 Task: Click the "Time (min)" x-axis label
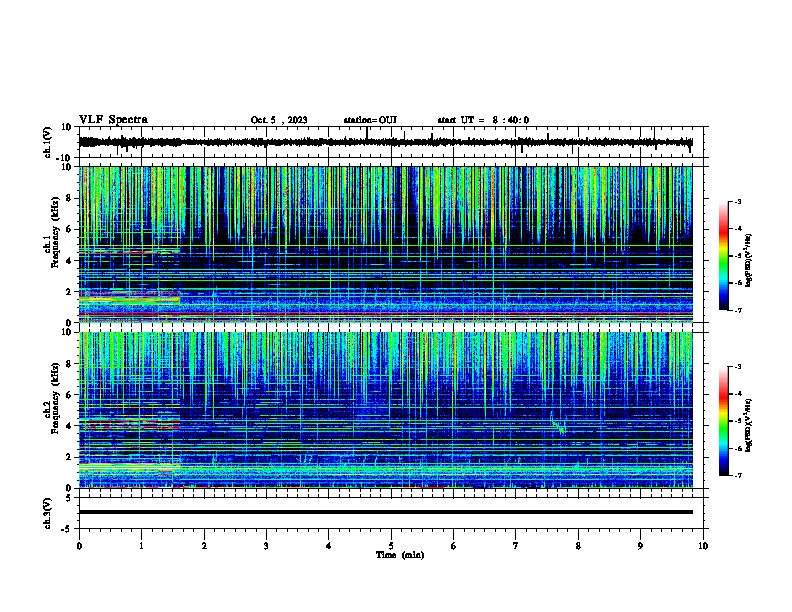[x=400, y=555]
